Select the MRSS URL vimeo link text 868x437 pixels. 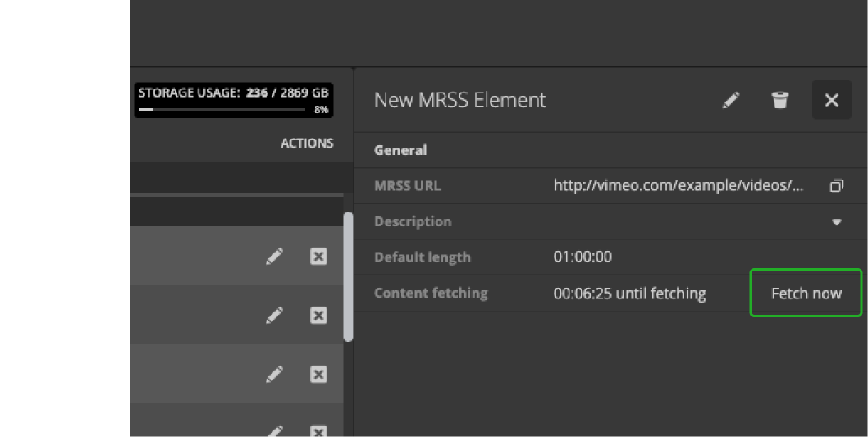click(678, 185)
